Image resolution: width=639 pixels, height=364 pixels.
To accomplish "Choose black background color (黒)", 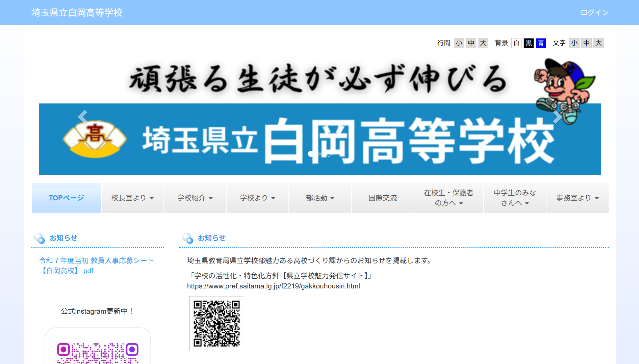I will 529,43.
